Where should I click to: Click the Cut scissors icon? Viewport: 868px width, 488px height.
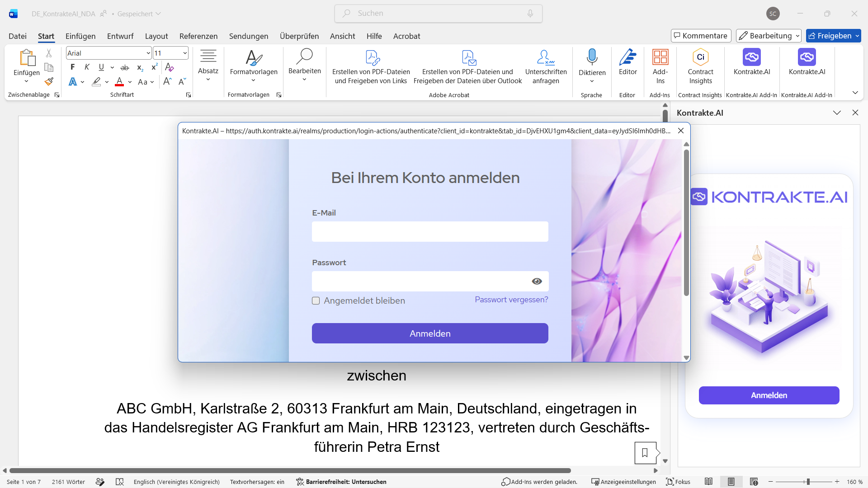tap(49, 53)
